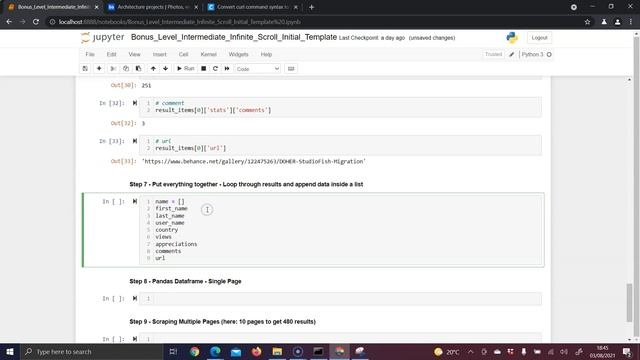Open the Windows Start menu
The width and height of the screenshot is (640, 360).
(x=10, y=351)
